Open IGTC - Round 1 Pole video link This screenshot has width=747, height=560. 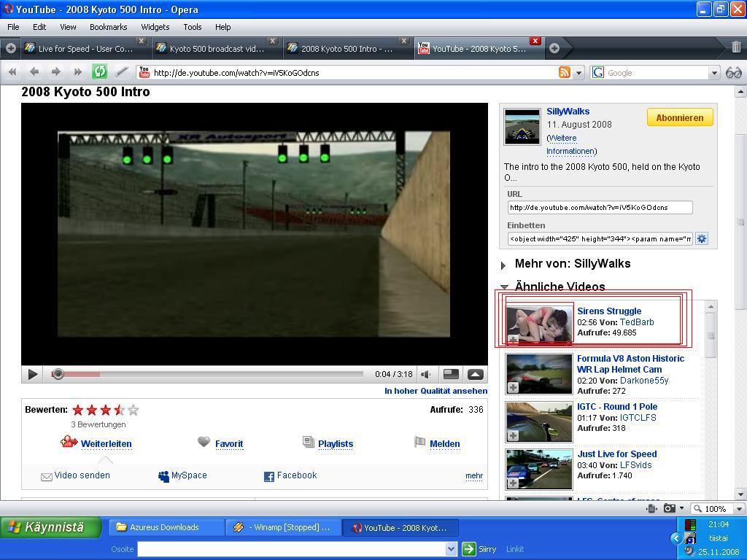point(617,407)
